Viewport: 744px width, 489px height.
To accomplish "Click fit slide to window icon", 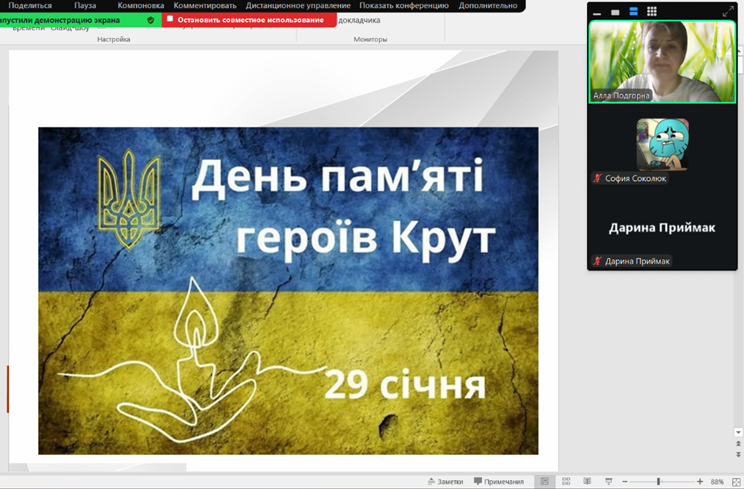I will click(737, 482).
